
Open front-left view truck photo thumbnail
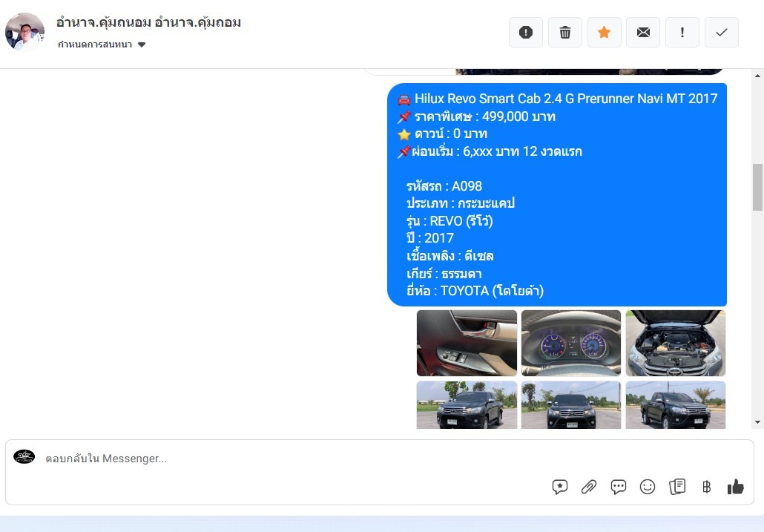467,405
